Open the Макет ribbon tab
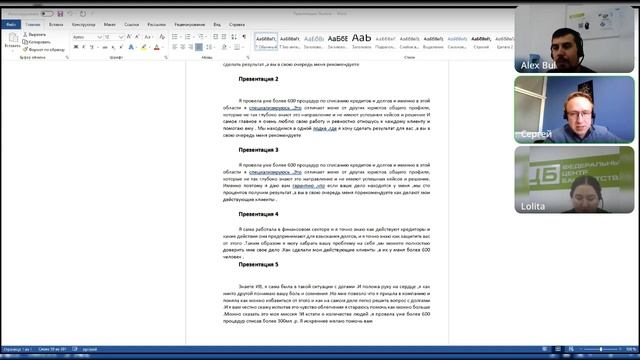This screenshot has height=360, width=640. (x=109, y=24)
